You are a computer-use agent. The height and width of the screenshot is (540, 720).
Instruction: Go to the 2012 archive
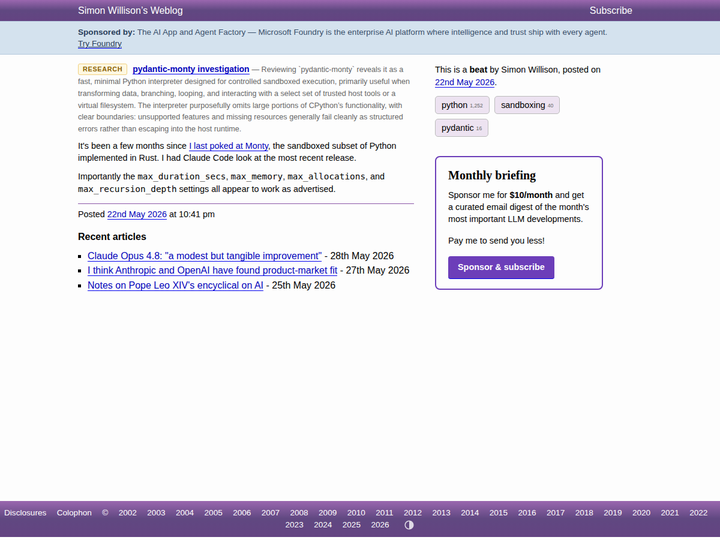(x=412, y=513)
